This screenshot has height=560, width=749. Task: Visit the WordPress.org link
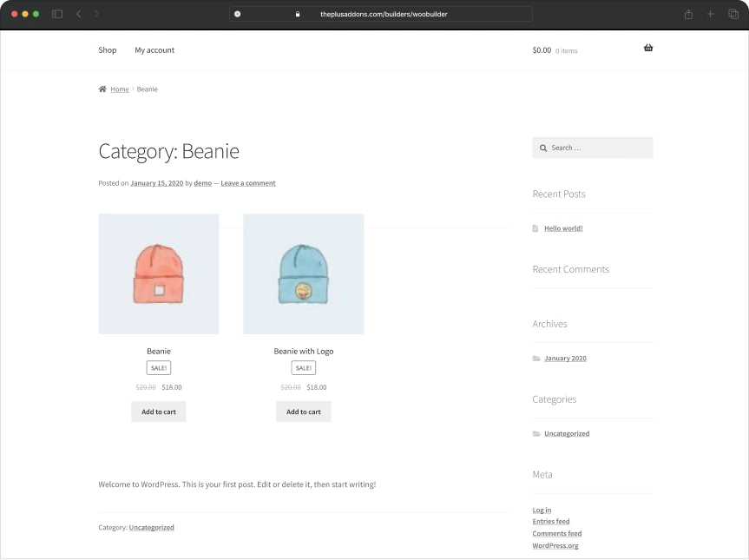[555, 545]
